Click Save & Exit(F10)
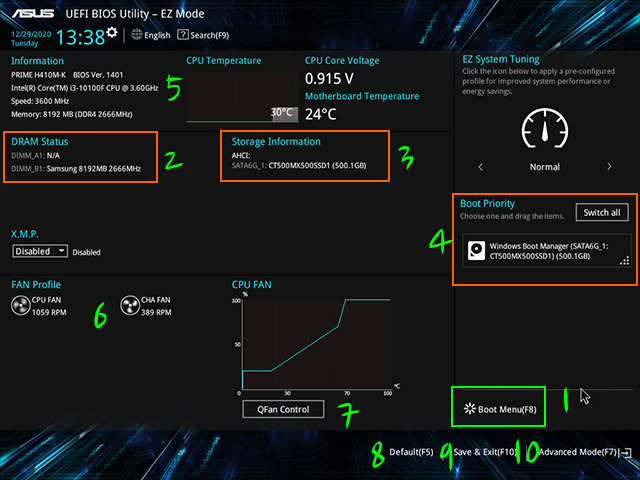Viewport: 640px width, 480px height. point(485,452)
